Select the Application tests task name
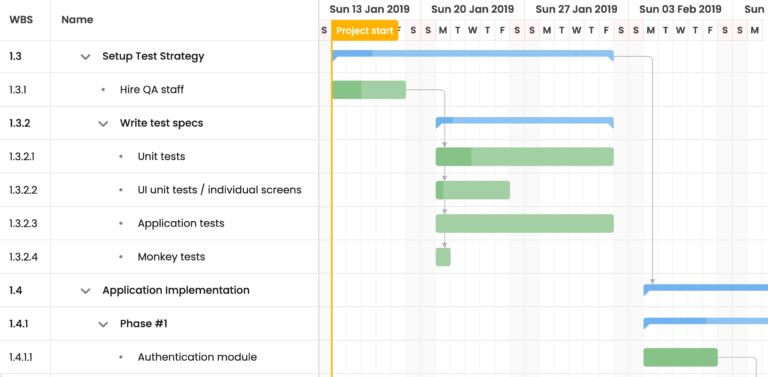This screenshot has height=377, width=768. [x=181, y=223]
